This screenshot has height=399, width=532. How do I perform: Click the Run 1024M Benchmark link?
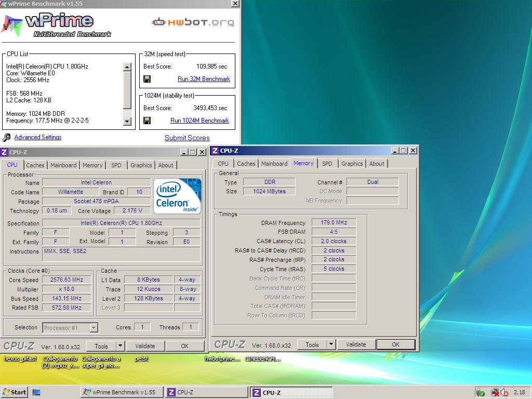pyautogui.click(x=200, y=121)
